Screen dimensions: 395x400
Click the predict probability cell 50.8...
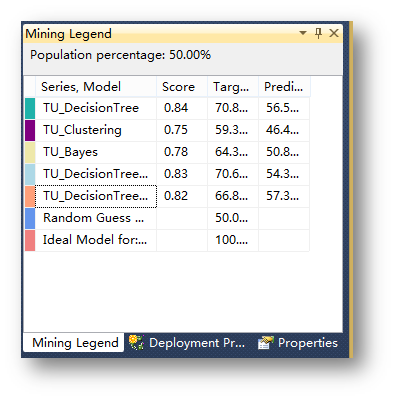(284, 152)
